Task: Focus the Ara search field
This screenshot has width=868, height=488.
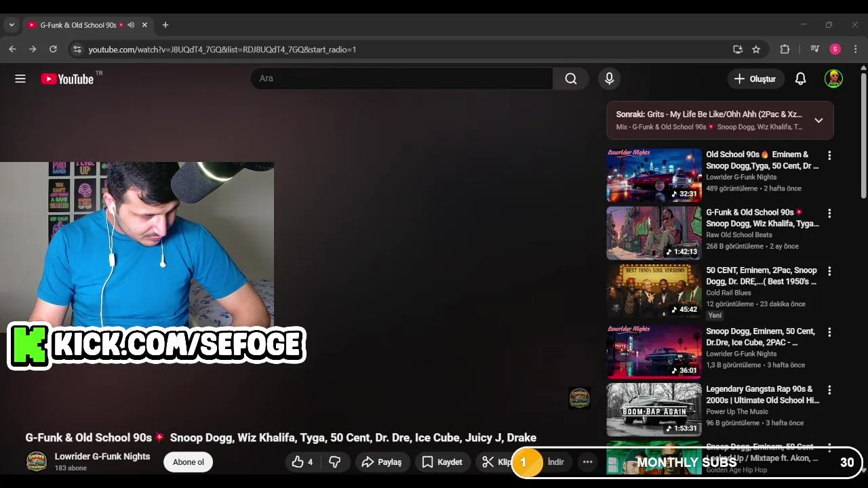Action: (x=401, y=79)
